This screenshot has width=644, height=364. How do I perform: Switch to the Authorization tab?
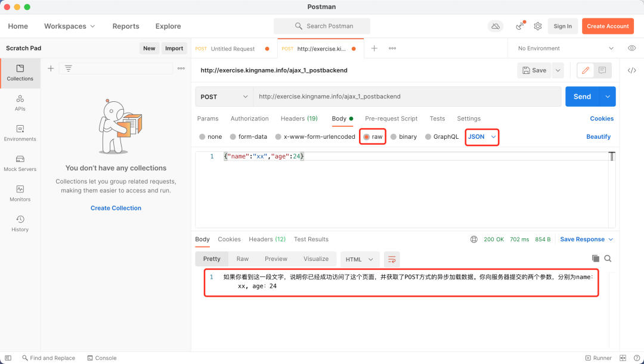[x=249, y=119]
